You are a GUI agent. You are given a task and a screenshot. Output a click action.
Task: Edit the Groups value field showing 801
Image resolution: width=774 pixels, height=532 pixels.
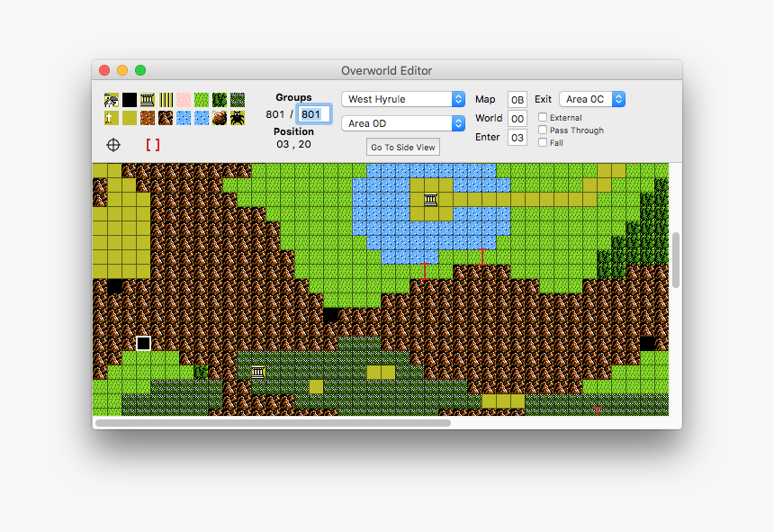coord(313,113)
